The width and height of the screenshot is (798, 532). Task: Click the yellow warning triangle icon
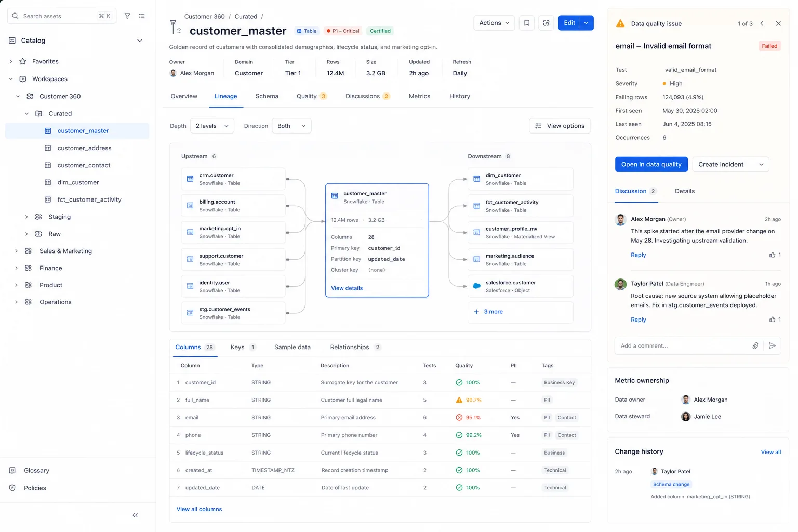pos(620,23)
